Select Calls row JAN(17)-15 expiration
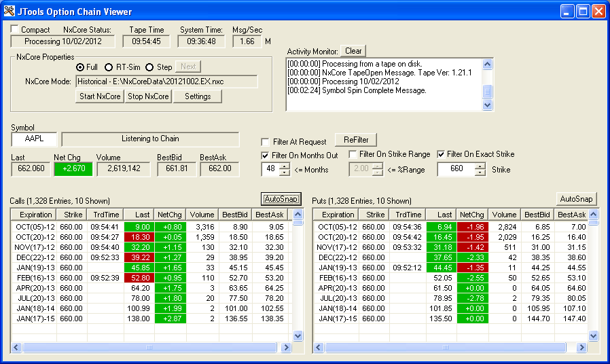This screenshot has width=610, height=364. [34, 319]
